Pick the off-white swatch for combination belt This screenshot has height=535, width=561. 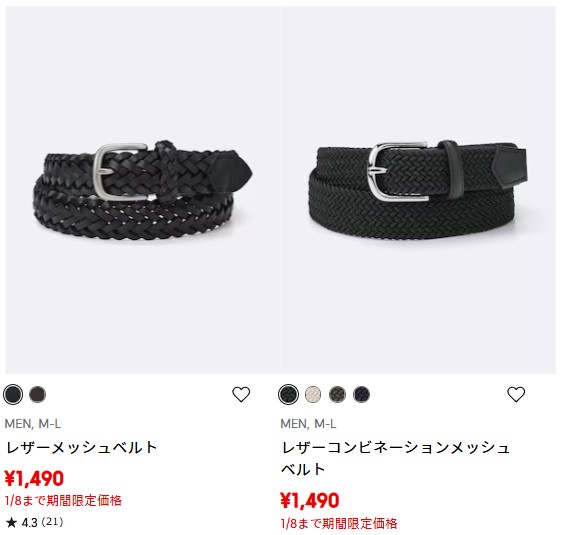313,394
